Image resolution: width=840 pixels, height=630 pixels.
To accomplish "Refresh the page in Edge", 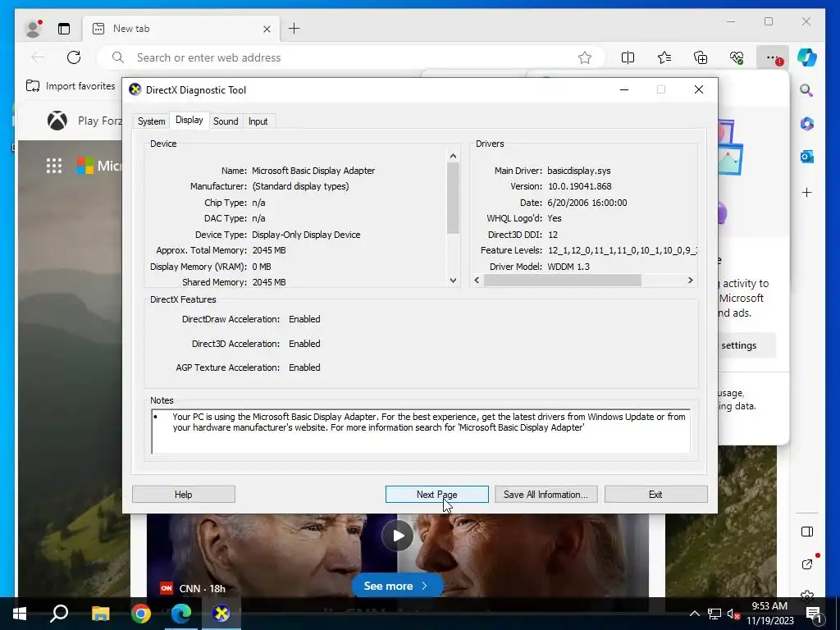I will coord(74,57).
